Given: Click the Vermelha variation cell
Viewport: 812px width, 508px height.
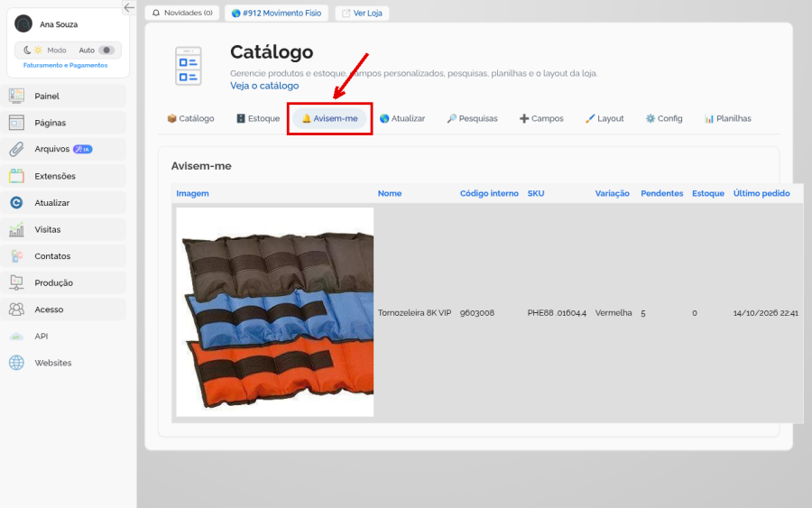Looking at the screenshot, I should click(614, 313).
